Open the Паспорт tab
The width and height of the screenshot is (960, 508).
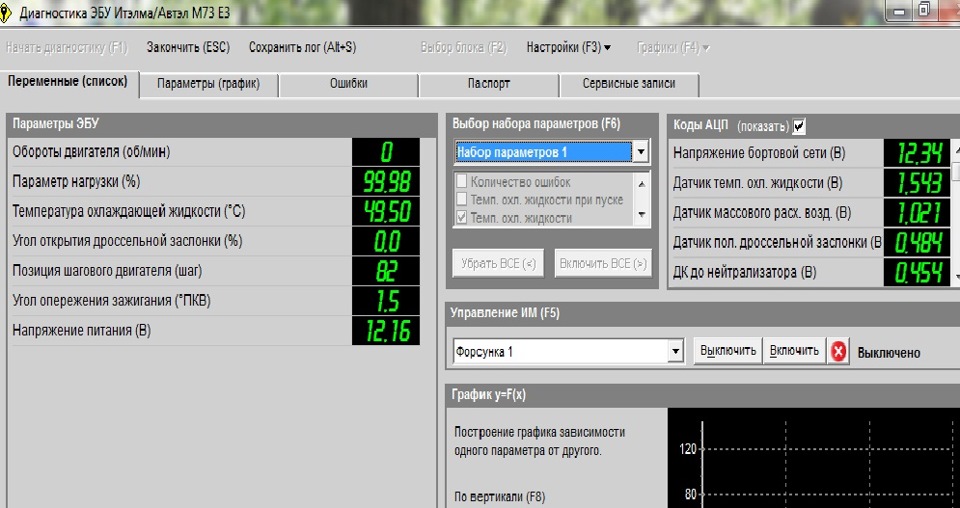(489, 84)
